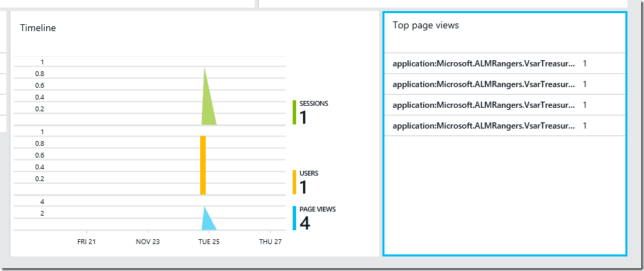This screenshot has width=644, height=271.
Task: Open the Timeline tile title
Action: [38, 28]
